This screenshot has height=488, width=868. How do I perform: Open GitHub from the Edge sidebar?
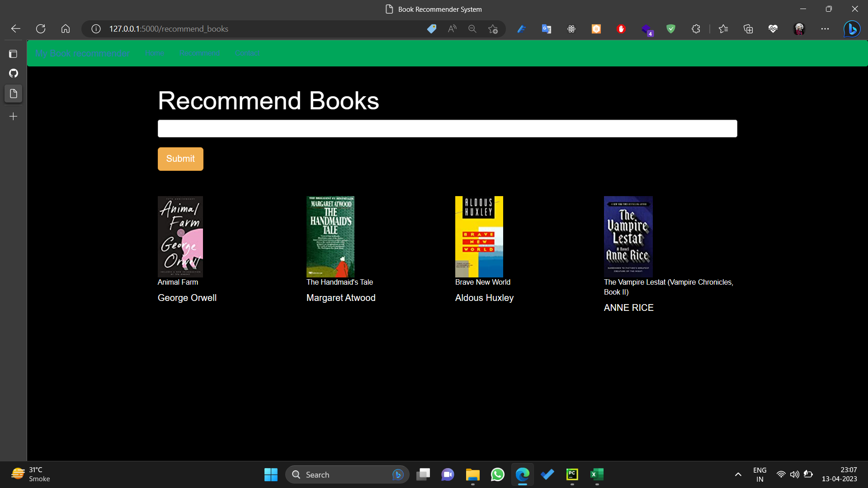coord(13,73)
